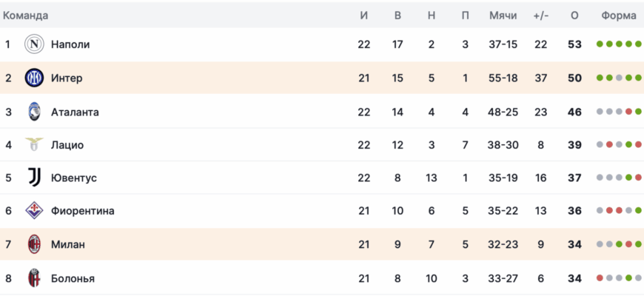Click the Bologna team badge
644x296 pixels.
(x=34, y=278)
